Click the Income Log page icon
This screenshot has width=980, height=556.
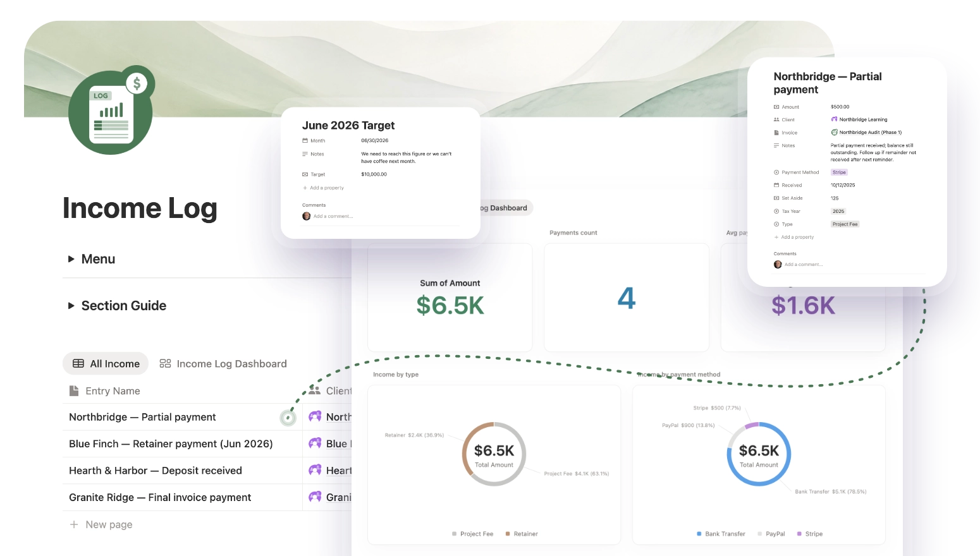click(111, 111)
